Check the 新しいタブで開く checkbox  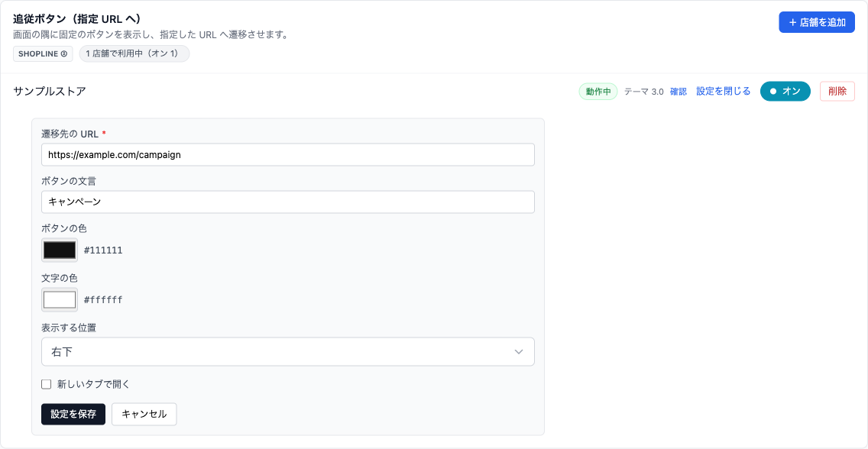click(x=47, y=384)
